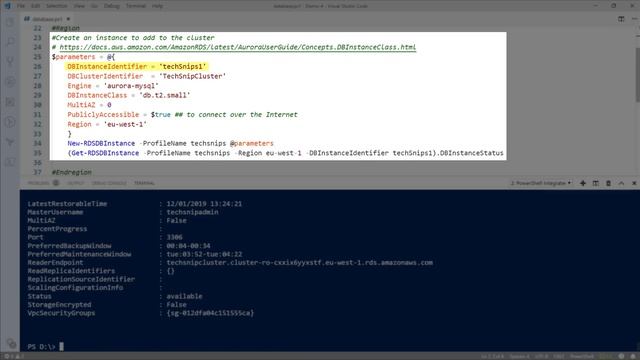
Task: Click the UTF-8 encoding status bar item
Action: coord(541,356)
